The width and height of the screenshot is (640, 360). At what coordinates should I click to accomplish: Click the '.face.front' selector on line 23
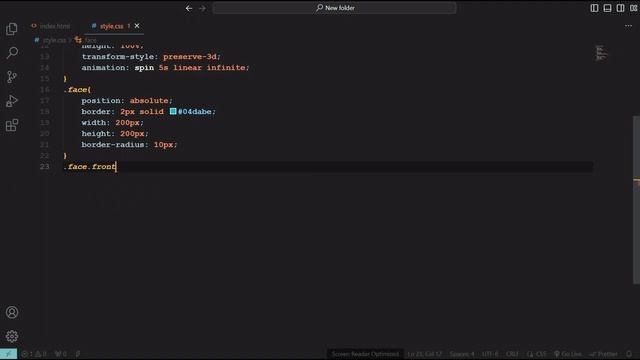[x=90, y=167]
